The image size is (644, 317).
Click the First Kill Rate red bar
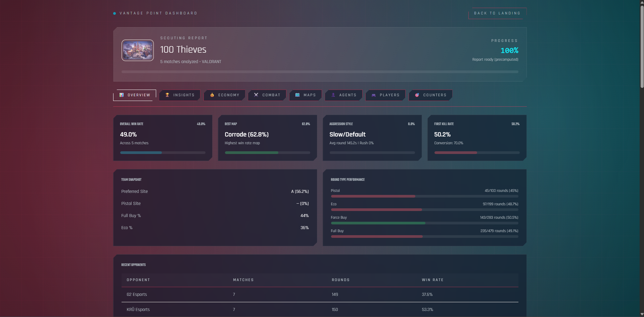pos(477,153)
